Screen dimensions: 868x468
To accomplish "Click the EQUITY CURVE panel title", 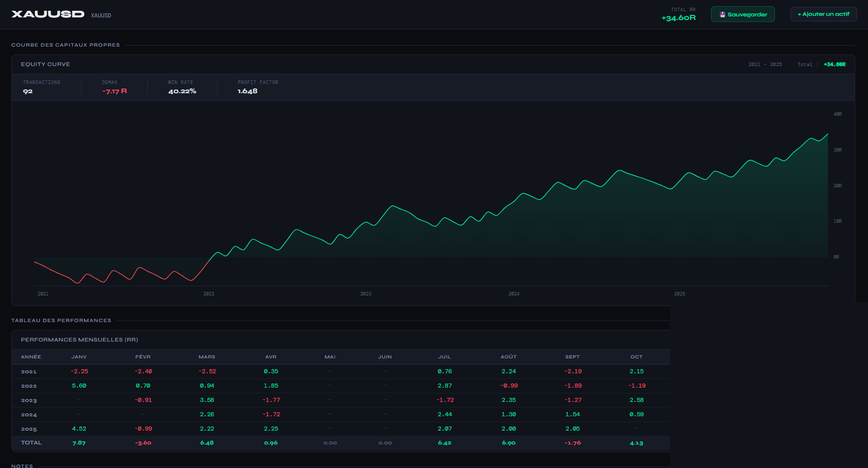I will (x=46, y=64).
